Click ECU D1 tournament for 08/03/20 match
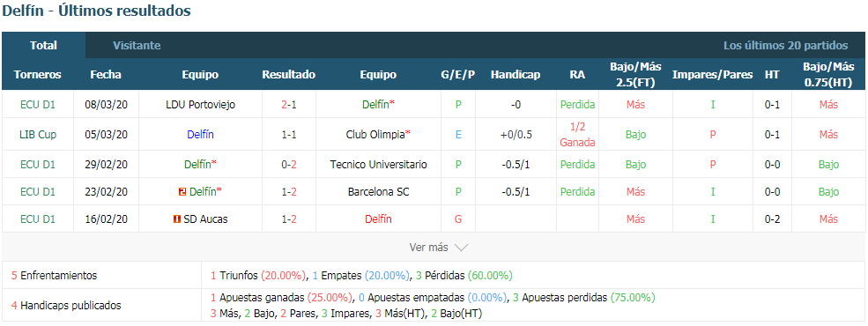The width and height of the screenshot is (868, 326). 38,105
